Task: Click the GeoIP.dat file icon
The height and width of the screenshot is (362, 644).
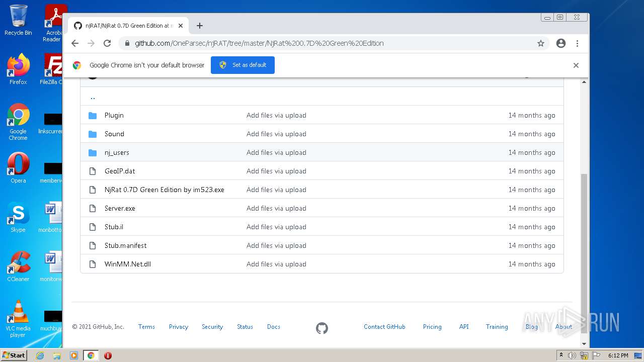Action: point(93,171)
